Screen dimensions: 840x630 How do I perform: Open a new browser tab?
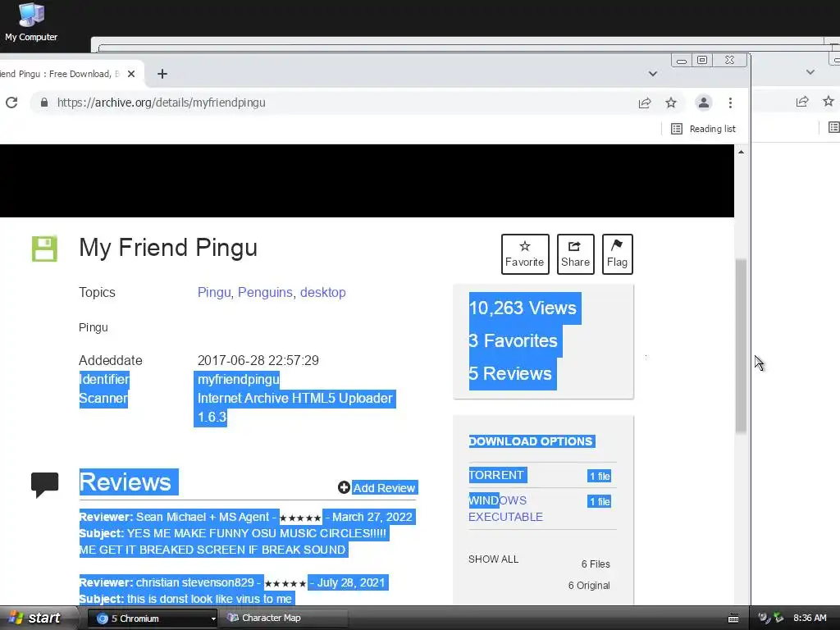162,74
